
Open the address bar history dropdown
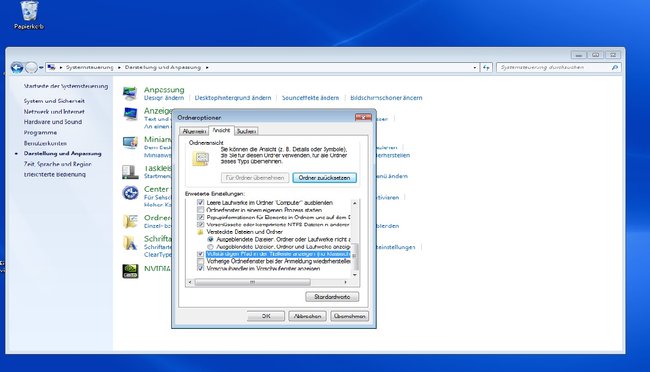475,68
